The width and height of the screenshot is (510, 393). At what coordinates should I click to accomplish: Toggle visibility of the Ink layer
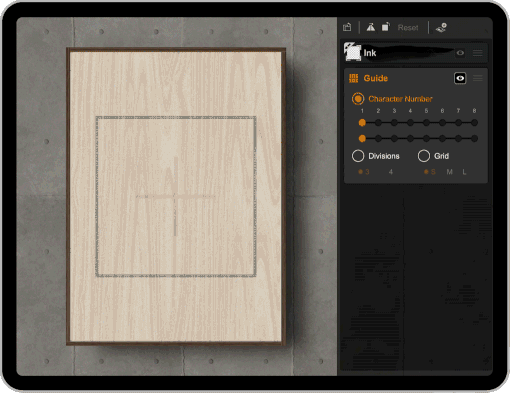click(460, 53)
